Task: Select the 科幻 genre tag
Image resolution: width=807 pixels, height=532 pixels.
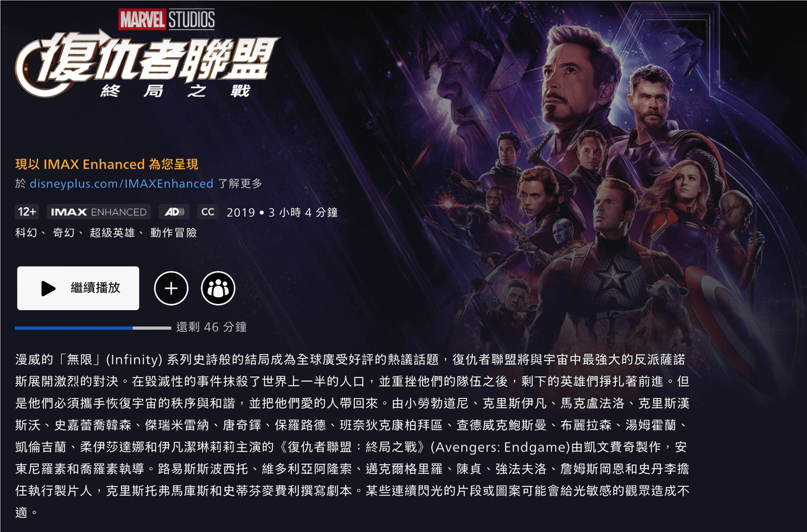Action: pos(26,233)
